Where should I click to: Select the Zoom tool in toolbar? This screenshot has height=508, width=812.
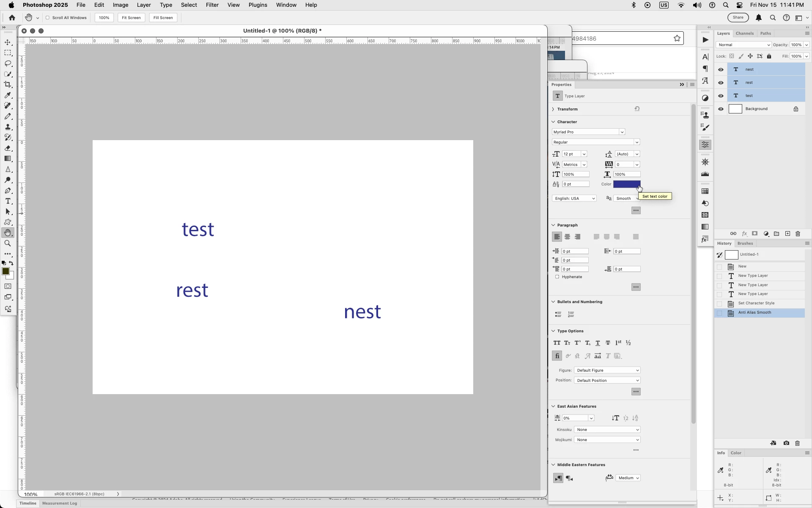[x=8, y=243]
